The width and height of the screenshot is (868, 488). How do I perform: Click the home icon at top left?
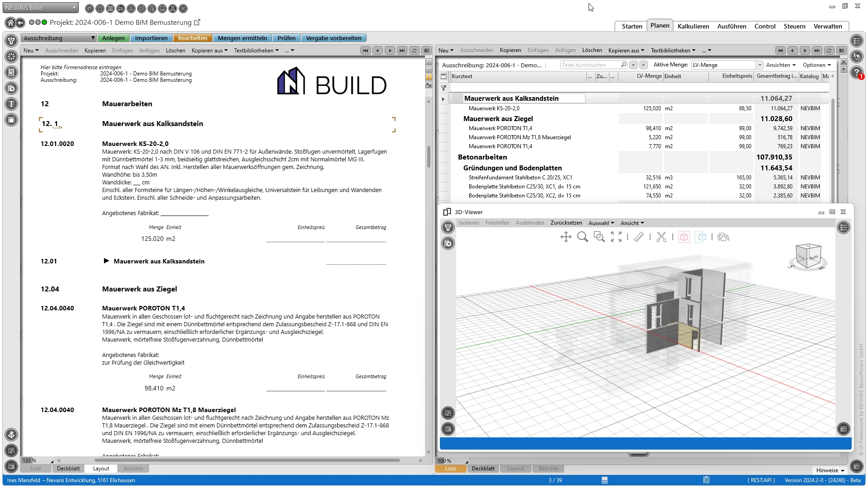[x=10, y=23]
